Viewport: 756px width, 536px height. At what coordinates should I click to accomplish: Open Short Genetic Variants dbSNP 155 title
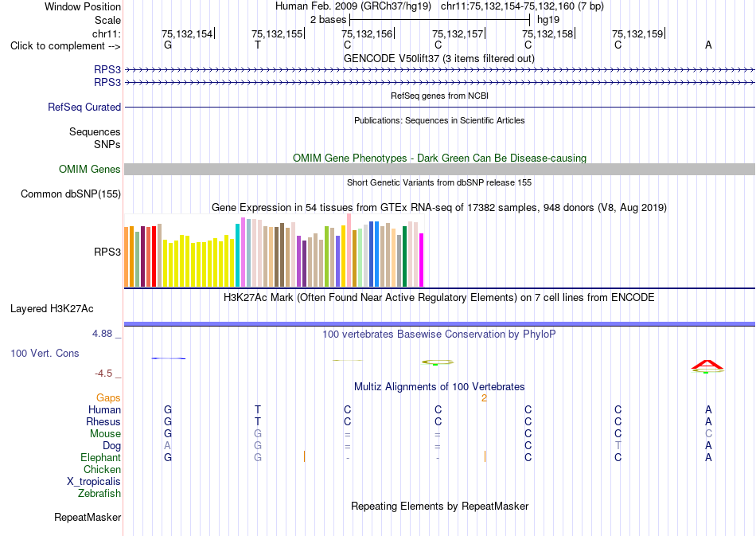439,182
